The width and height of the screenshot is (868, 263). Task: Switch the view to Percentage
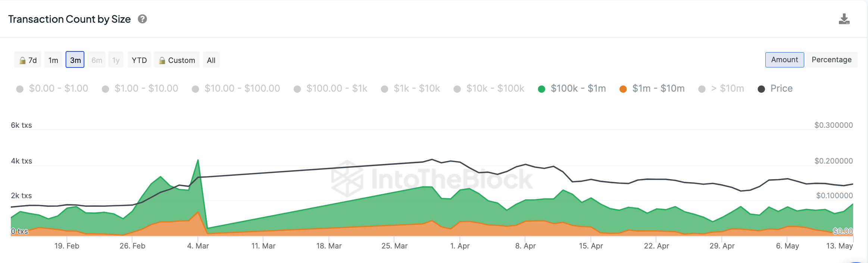831,60
